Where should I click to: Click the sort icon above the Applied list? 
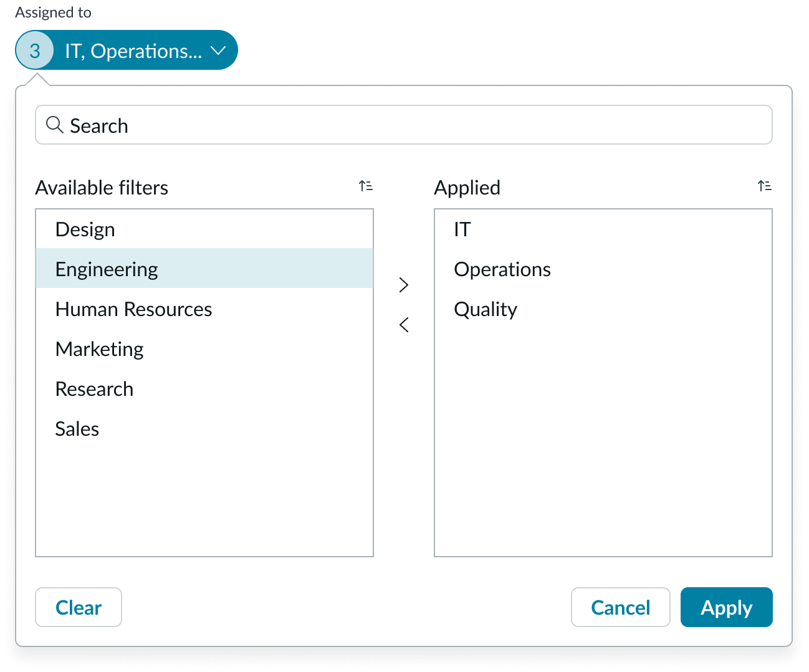(764, 185)
